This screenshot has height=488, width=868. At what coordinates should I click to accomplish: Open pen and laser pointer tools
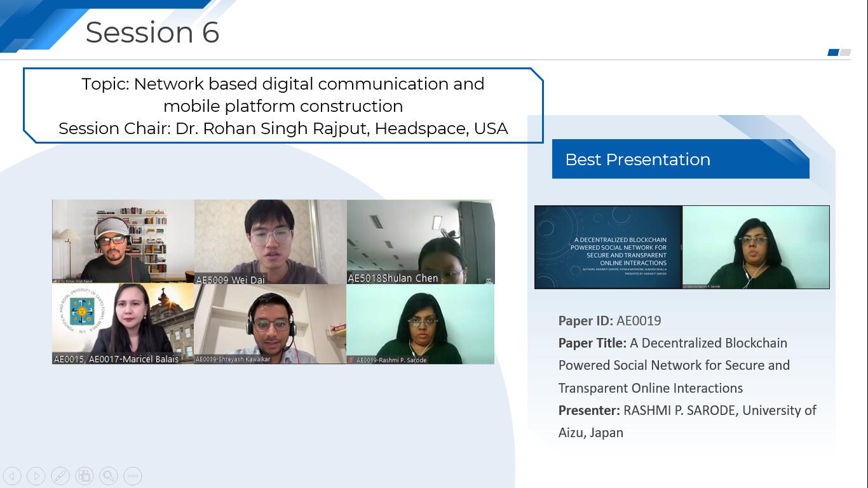(60, 475)
